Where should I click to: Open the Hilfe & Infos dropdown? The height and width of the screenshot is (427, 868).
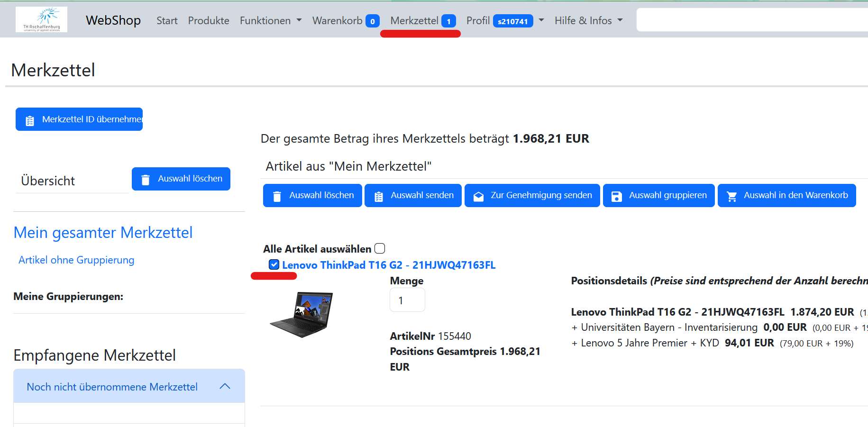click(x=588, y=20)
